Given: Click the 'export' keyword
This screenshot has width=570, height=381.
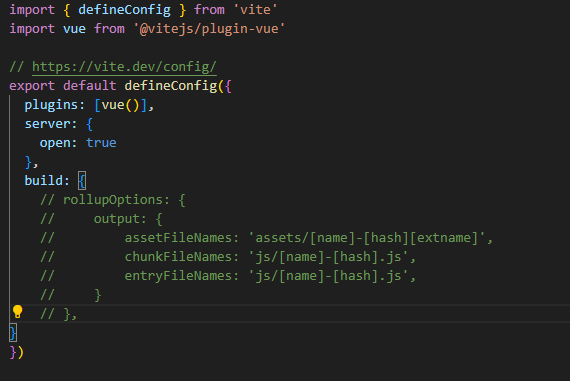Looking at the screenshot, I should coord(32,86).
